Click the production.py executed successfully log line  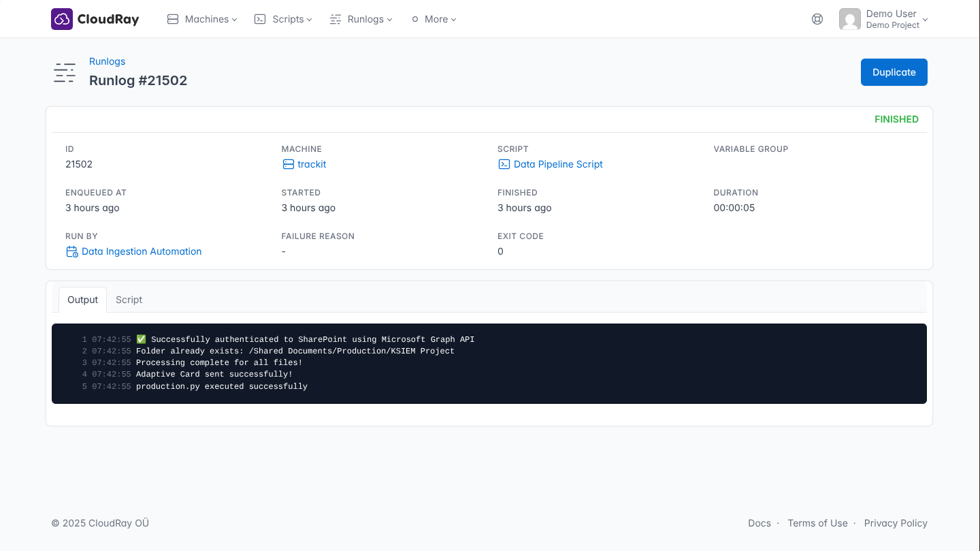(x=221, y=386)
